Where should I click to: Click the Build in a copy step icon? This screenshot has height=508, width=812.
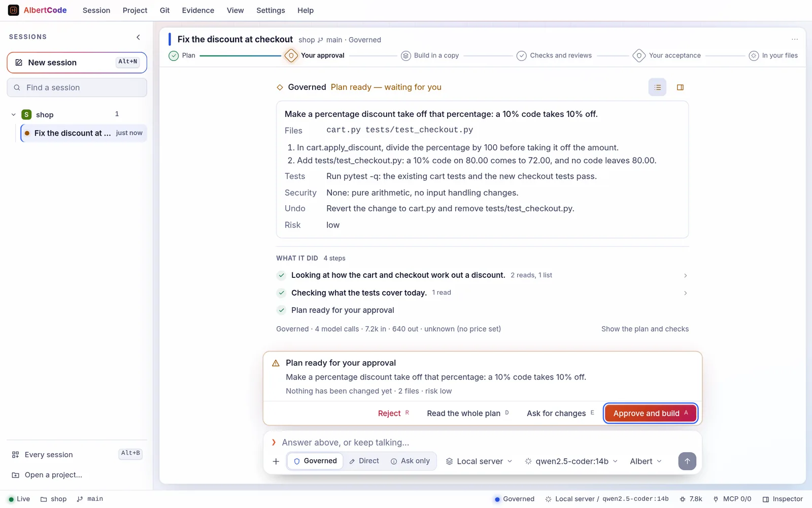pos(405,56)
